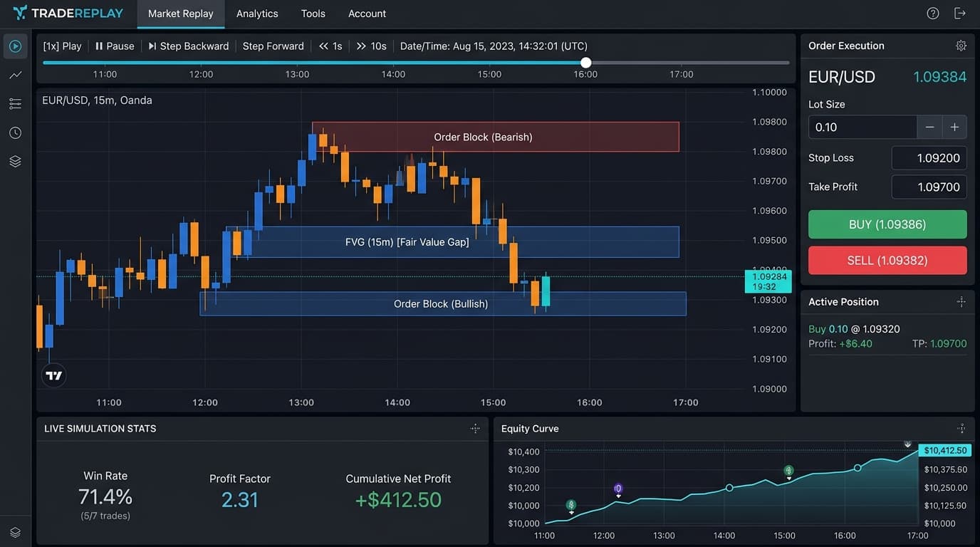Click the replay play-circle icon in left sidebar

click(x=15, y=46)
